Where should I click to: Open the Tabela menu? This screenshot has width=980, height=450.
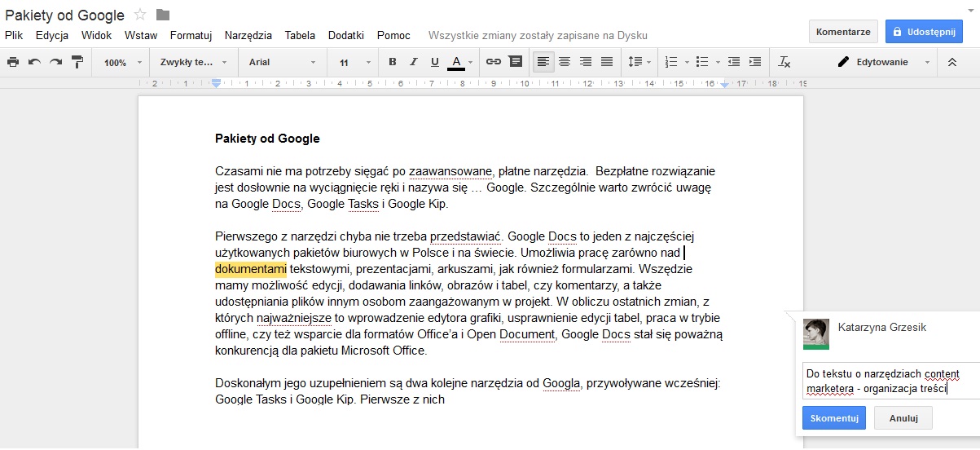pyautogui.click(x=300, y=36)
